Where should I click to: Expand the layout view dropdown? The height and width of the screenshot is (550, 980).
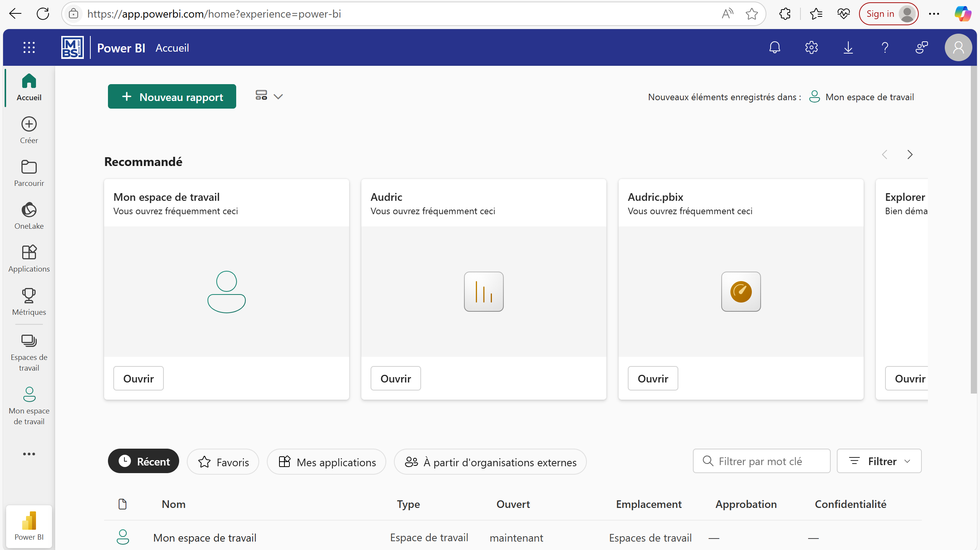[269, 96]
